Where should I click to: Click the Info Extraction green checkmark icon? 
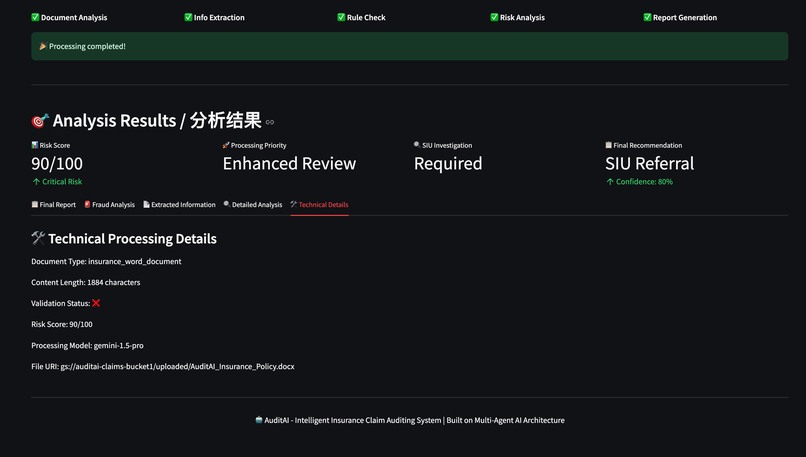188,17
